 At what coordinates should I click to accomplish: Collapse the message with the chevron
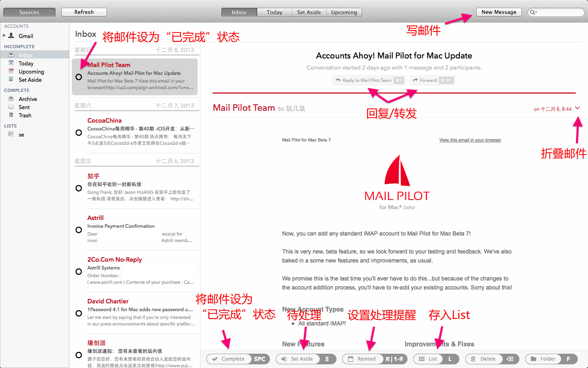(x=577, y=108)
